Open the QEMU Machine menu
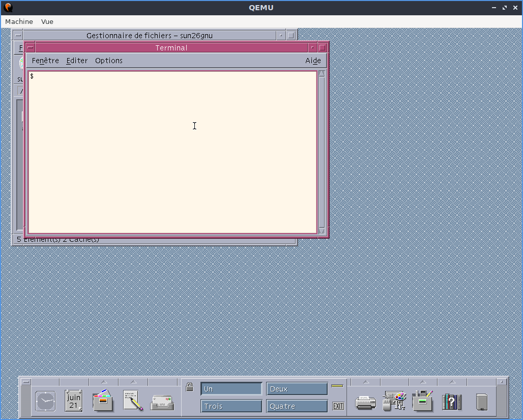Viewport: 523px width, 420px height. [19, 22]
